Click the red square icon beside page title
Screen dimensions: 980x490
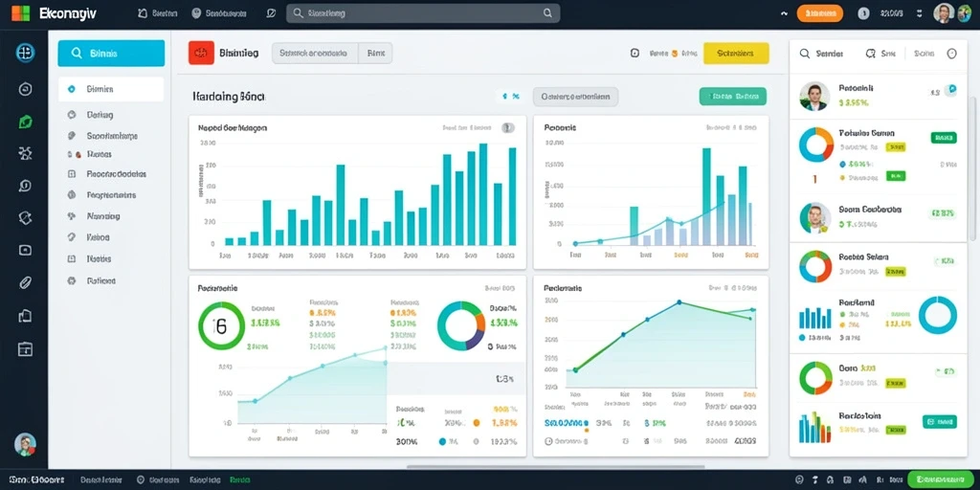pyautogui.click(x=201, y=54)
